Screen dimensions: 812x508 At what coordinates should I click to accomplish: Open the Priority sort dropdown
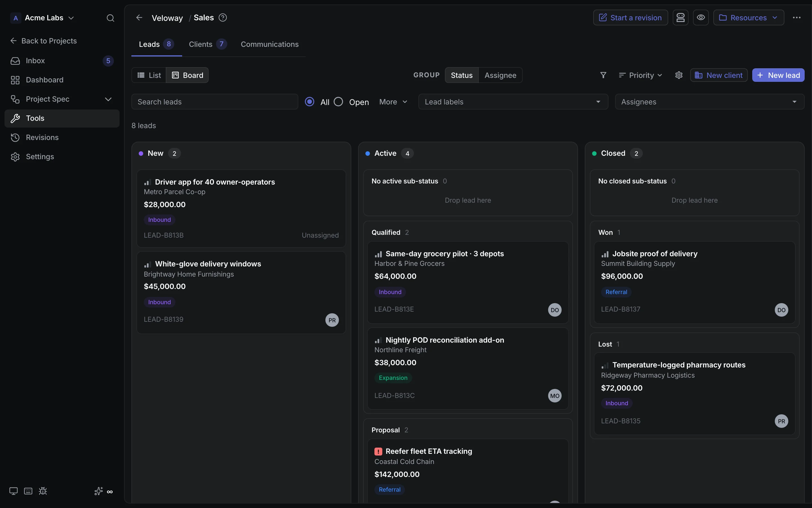(x=640, y=75)
